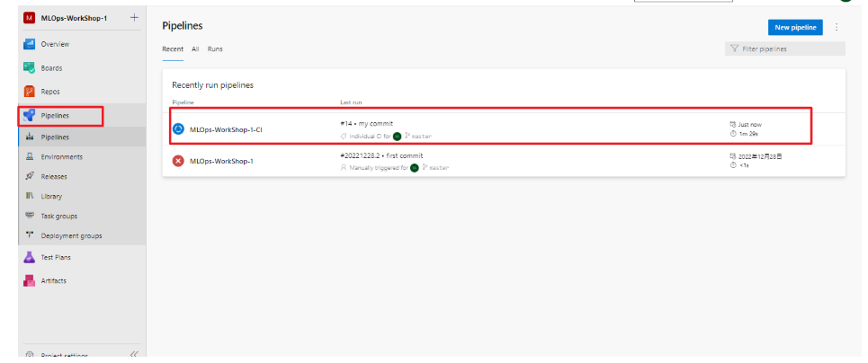Open Releases rocket icon
The width and height of the screenshot is (868, 363).
coord(30,176)
